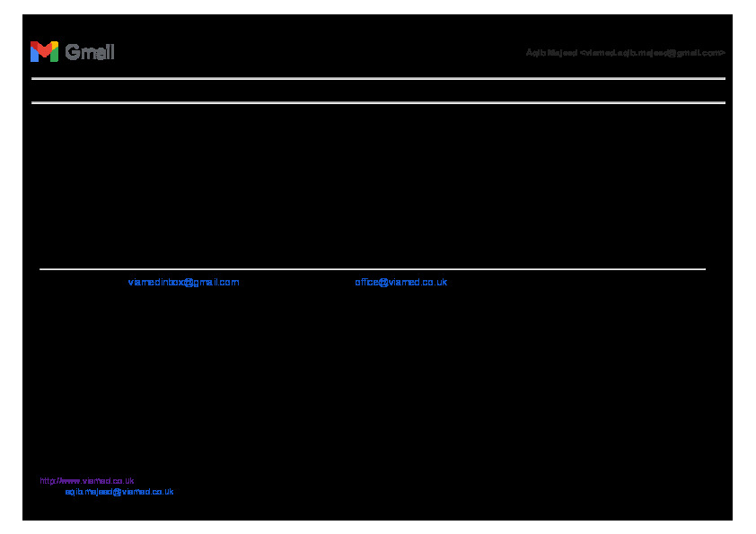Click the black strip between the header rules
Viewport: 756px width, 534px height.
377,91
